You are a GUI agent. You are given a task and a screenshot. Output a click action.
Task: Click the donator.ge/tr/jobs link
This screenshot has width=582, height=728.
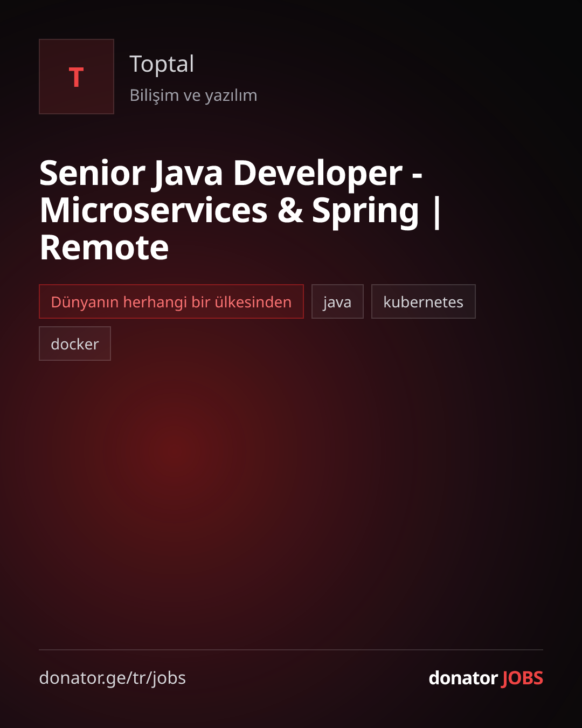(112, 678)
